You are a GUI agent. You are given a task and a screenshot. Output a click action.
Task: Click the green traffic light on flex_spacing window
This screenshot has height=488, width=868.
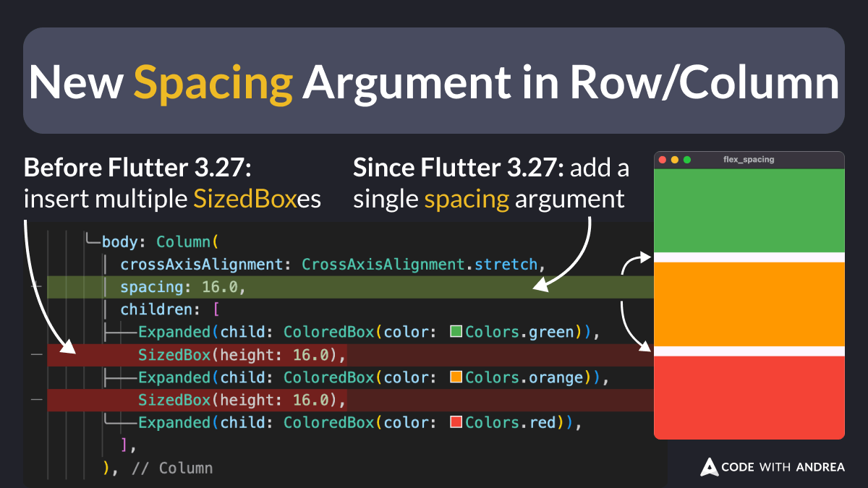pyautogui.click(x=686, y=160)
